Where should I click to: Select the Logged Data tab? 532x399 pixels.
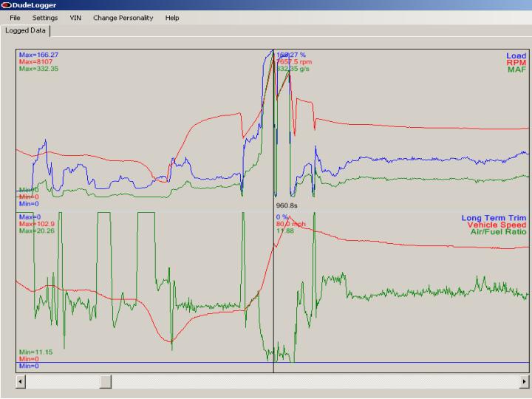click(x=25, y=30)
